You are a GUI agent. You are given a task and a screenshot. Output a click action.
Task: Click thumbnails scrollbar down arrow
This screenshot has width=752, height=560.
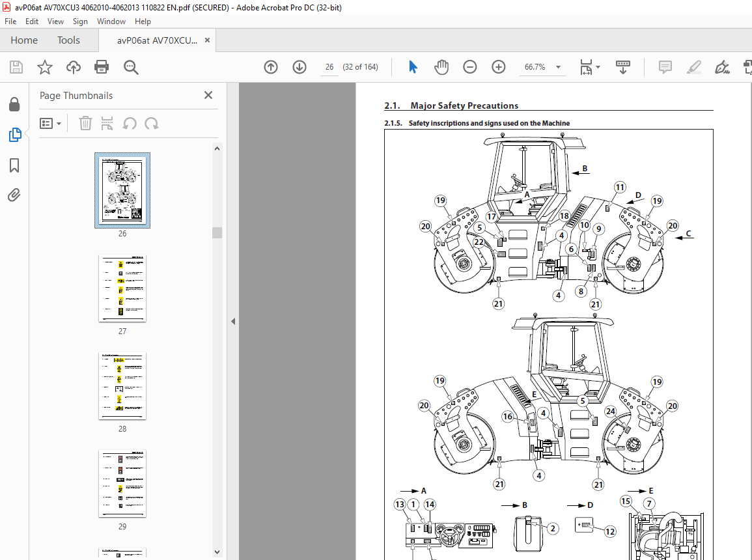point(217,552)
